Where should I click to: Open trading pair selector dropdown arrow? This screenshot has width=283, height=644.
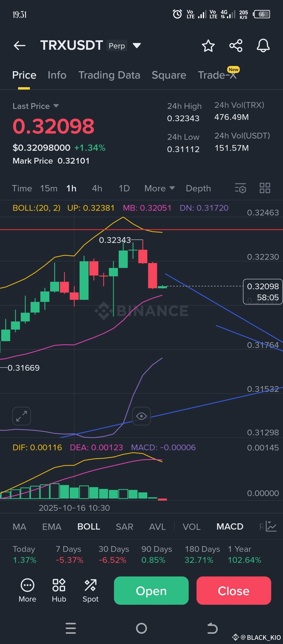(x=137, y=46)
